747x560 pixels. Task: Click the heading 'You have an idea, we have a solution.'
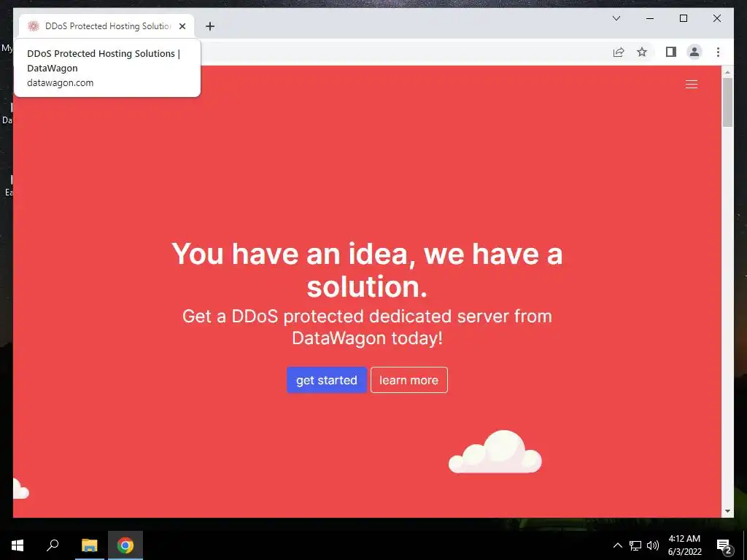click(x=367, y=270)
